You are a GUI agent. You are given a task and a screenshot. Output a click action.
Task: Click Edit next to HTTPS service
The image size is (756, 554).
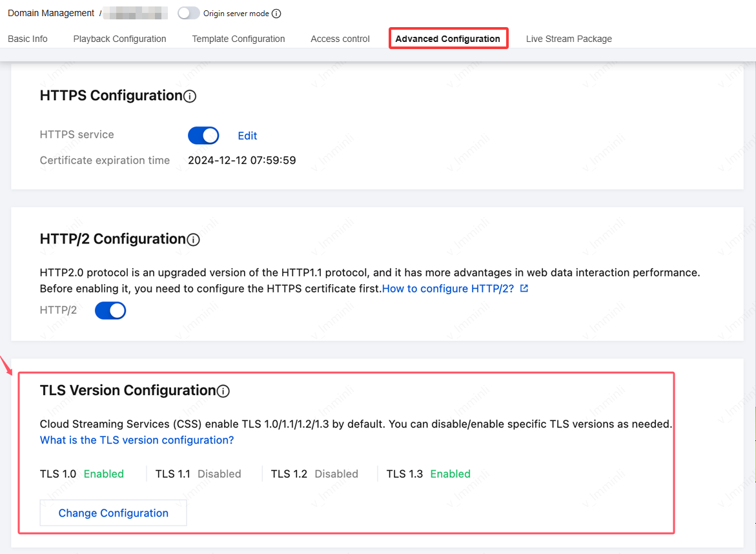pos(247,136)
